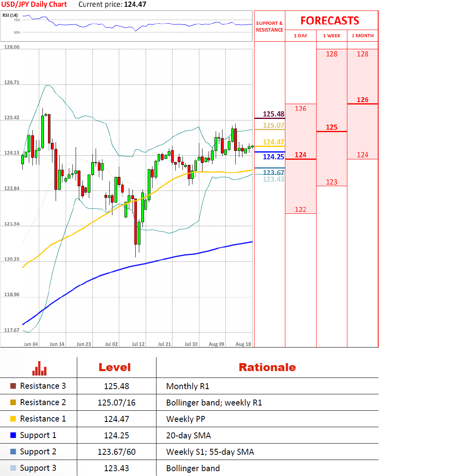
Task: Select the 1 MONTH forecast column header
Action: [363, 36]
